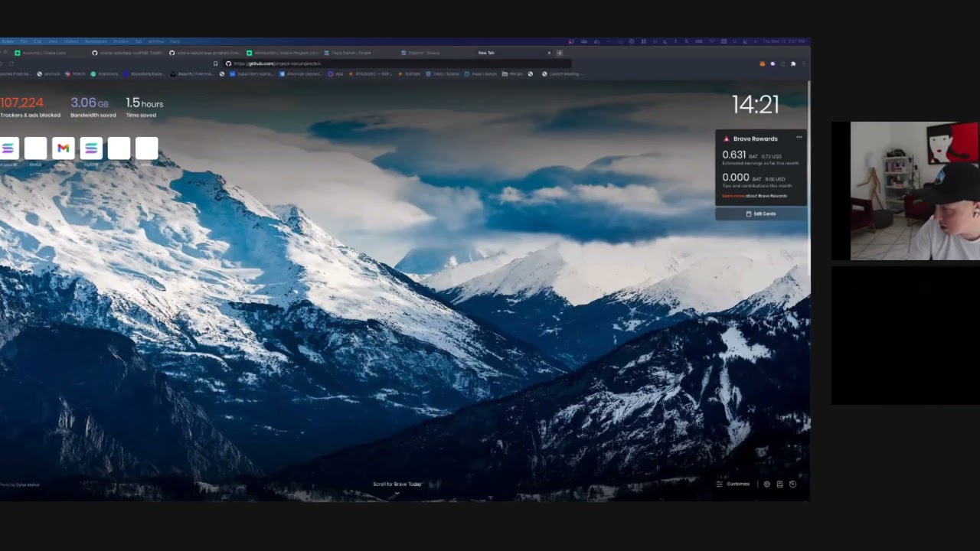Click the bookmark this page icon
The height and width of the screenshot is (551, 980).
215,64
